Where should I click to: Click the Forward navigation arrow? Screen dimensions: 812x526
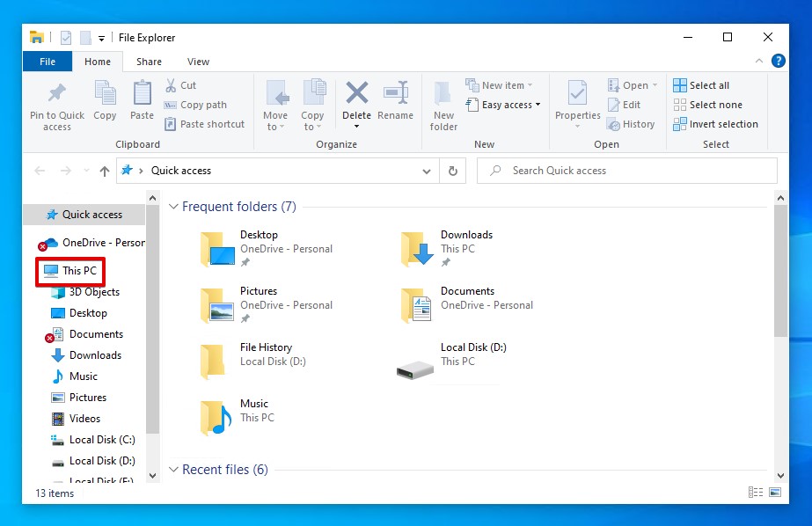pyautogui.click(x=66, y=171)
